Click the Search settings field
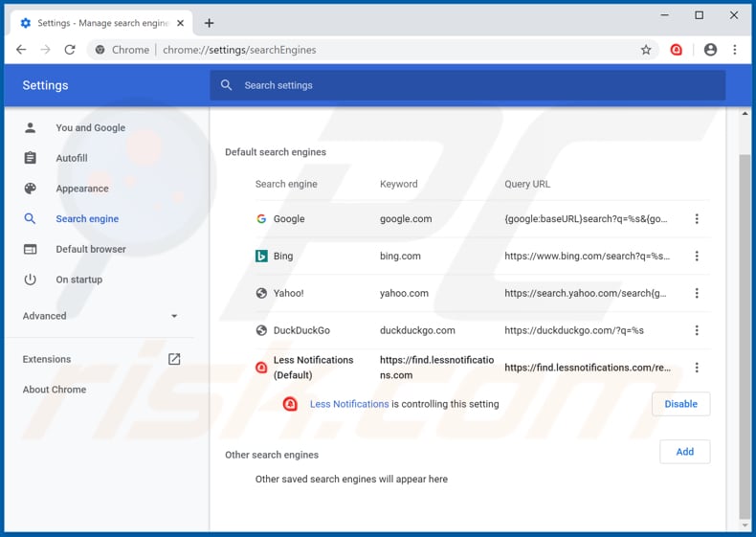 [467, 85]
